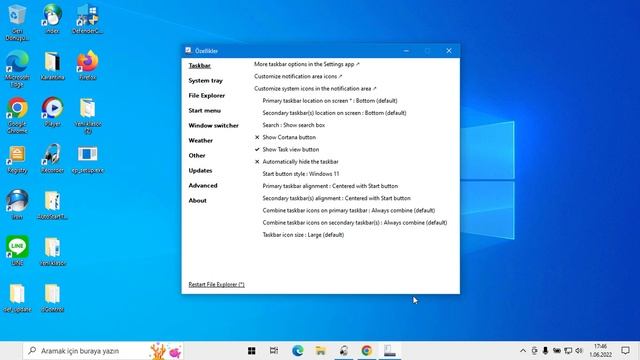The width and height of the screenshot is (640, 360).
Task: Change Combine taskbar icons on primary taskbar
Action: coord(349,211)
